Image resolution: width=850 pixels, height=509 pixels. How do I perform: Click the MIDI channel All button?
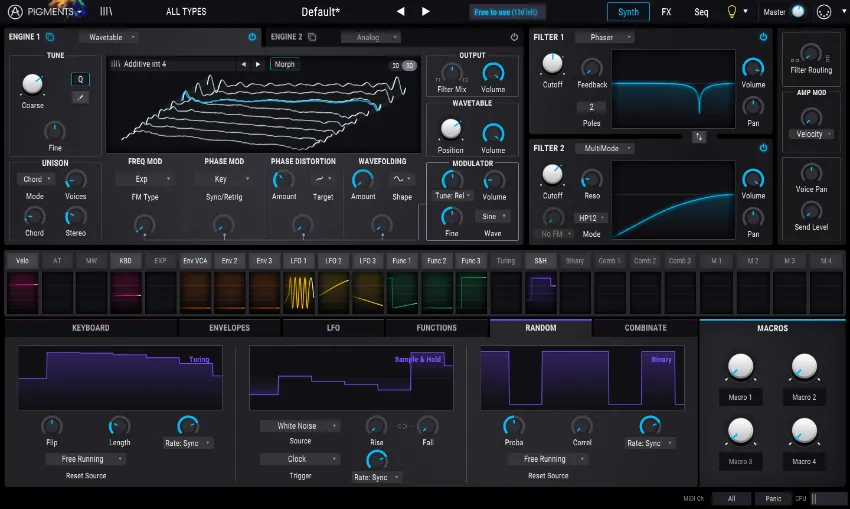[731, 499]
